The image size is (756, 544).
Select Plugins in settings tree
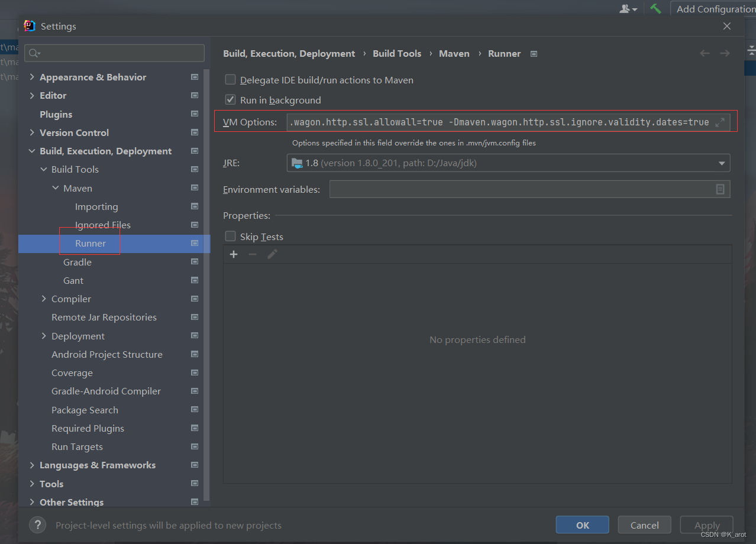pos(56,114)
